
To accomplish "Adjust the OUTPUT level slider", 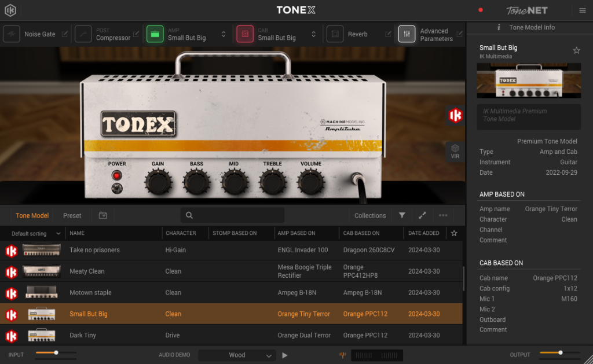I will (x=560, y=352).
